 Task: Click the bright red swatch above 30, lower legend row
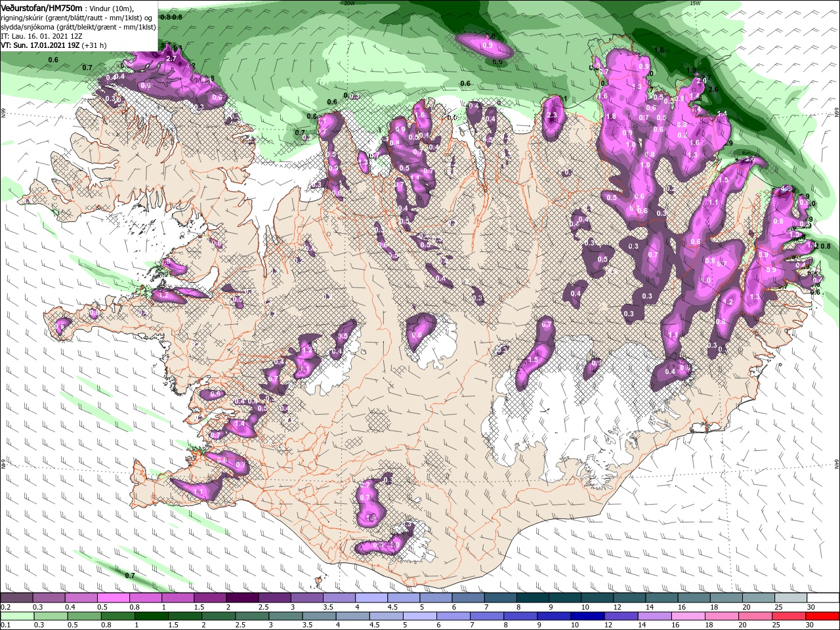point(824,616)
